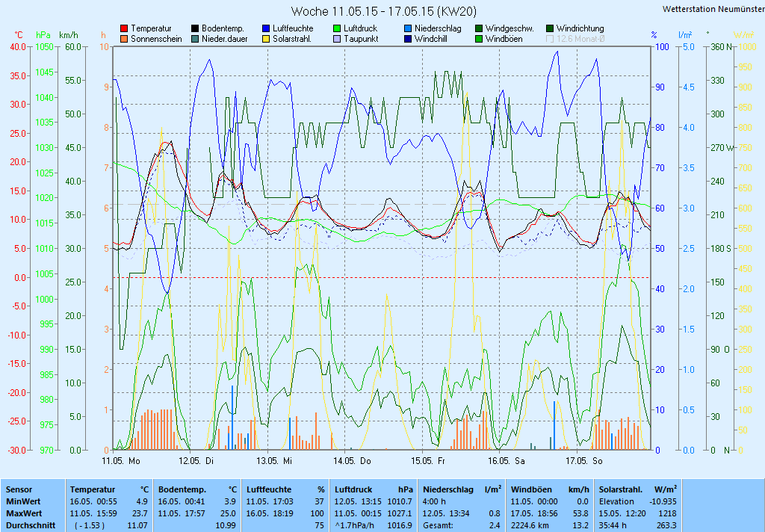765x532 pixels.
Task: Click the l/m² axis unit label
Action: [x=685, y=35]
